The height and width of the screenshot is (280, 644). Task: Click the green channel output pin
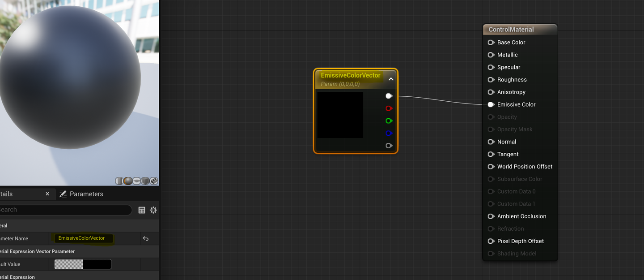coord(389,121)
